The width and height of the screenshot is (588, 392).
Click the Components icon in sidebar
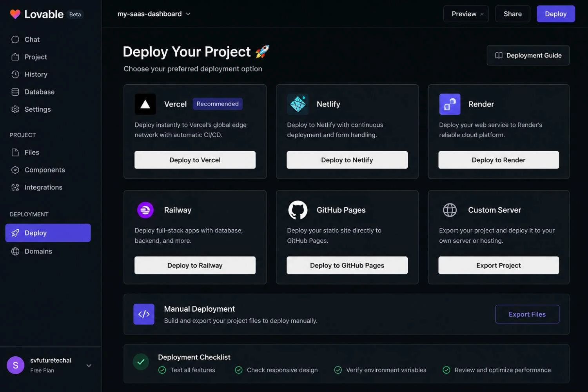click(x=15, y=170)
